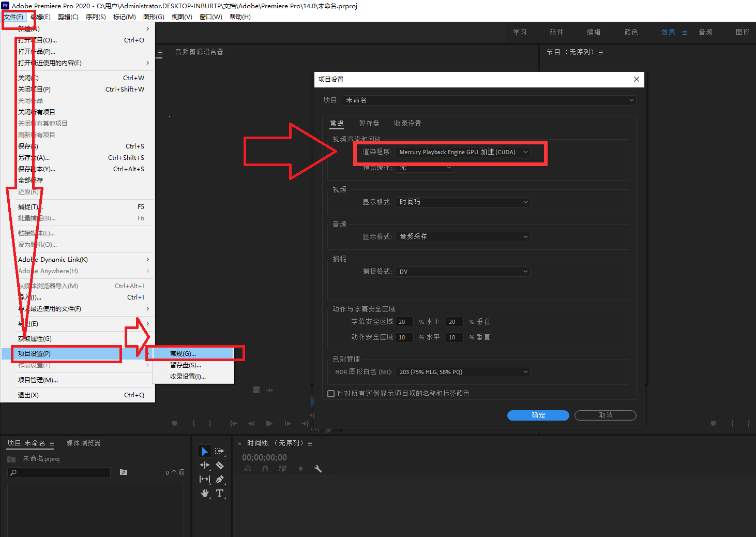The image size is (756, 537).
Task: Switch to the 暂存盘 tab in the dialog
Action: [x=369, y=124]
